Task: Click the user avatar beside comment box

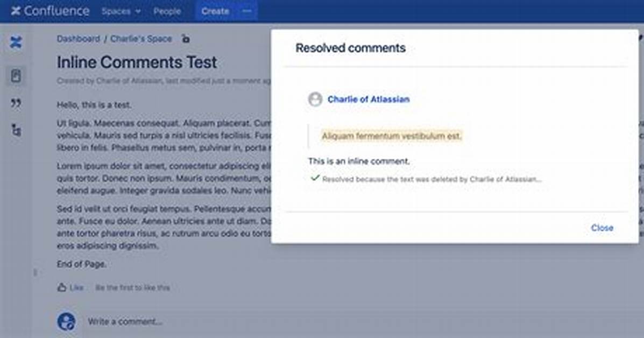Action: coord(66,321)
